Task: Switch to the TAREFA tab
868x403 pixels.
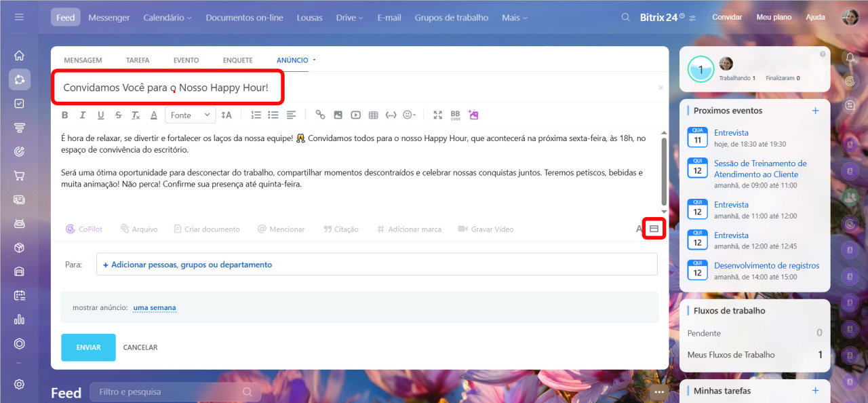Action: point(138,60)
